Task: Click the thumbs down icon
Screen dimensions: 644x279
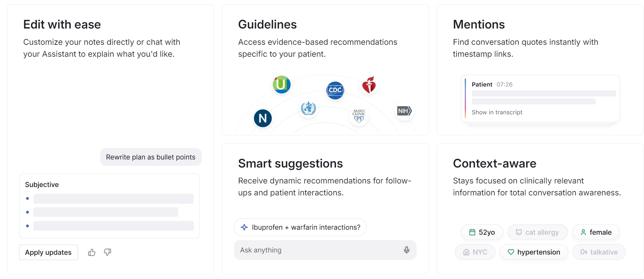Action: pos(107,252)
